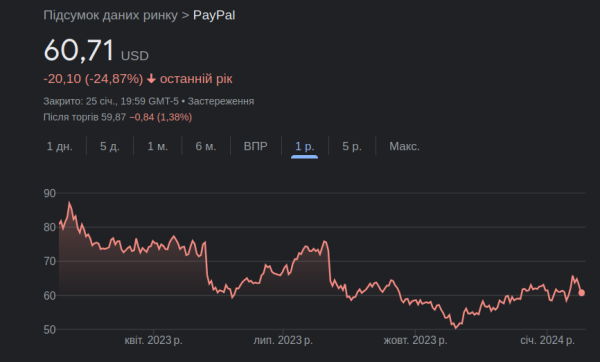This screenshot has height=362, width=600.
Task: Click the red down arrow beside change
Action: coord(152,79)
